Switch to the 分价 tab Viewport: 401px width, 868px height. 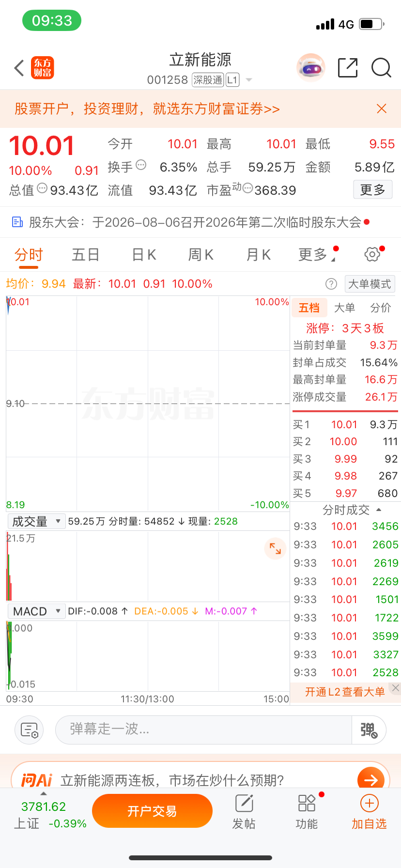click(x=381, y=308)
